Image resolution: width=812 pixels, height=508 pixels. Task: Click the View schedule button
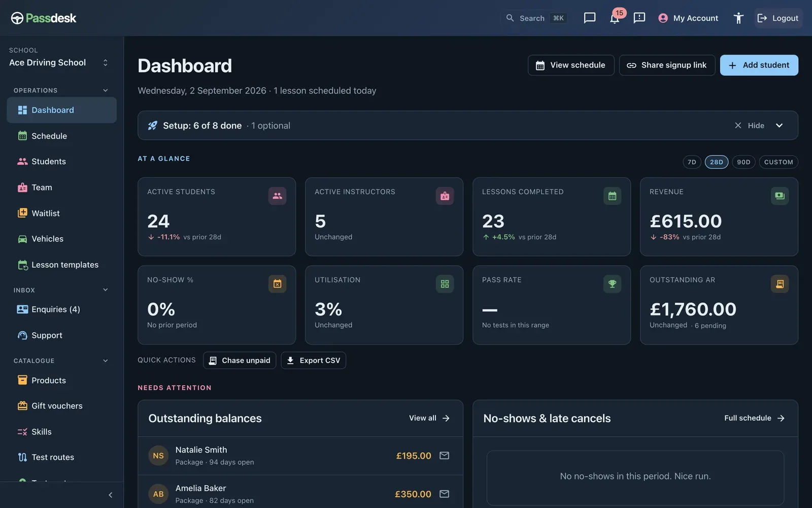click(571, 65)
